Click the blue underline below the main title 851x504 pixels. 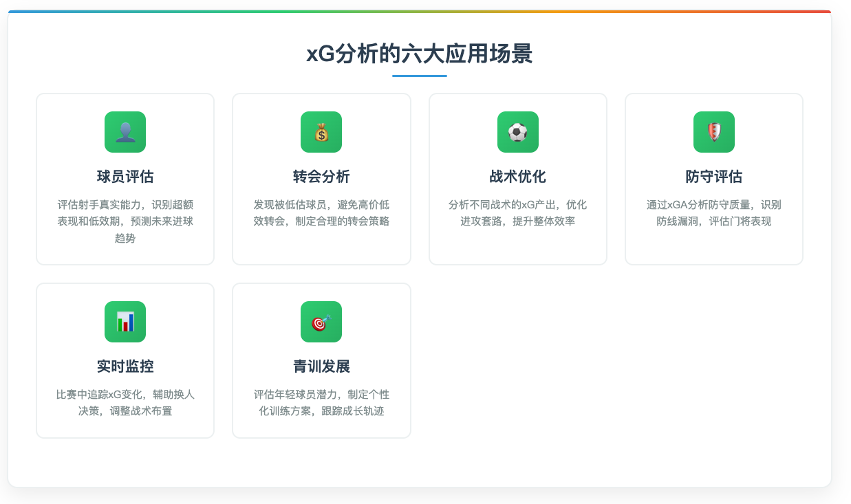click(419, 74)
